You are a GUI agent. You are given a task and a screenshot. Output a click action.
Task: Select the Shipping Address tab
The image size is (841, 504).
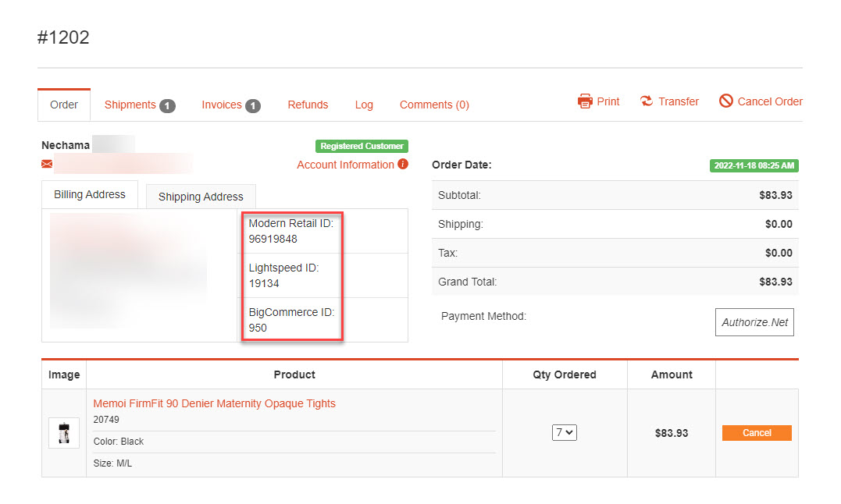(201, 197)
